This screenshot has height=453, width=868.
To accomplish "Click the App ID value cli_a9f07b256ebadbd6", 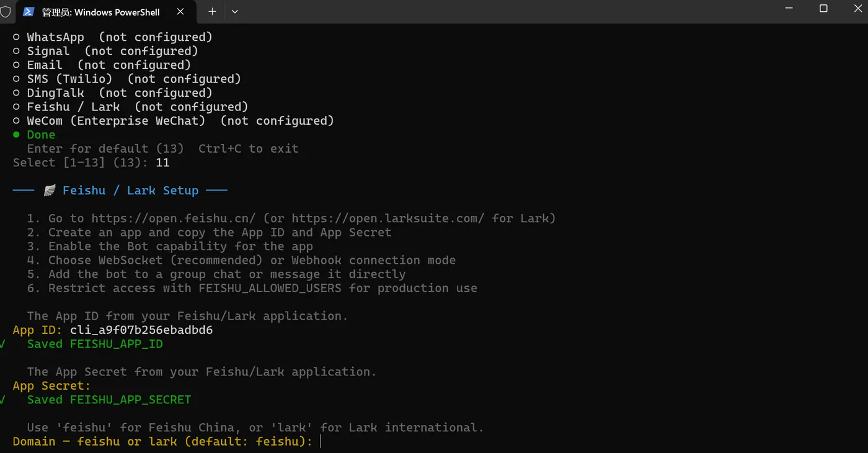I will click(141, 330).
